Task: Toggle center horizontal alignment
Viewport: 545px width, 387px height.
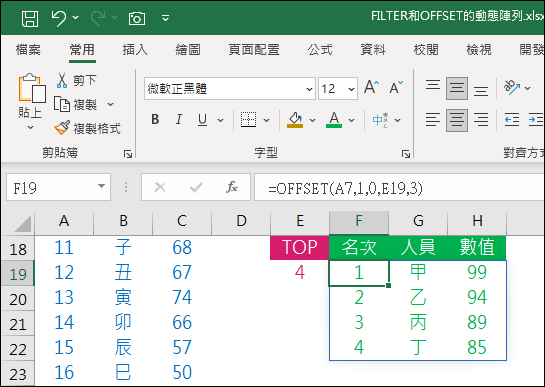Action: pos(457,120)
